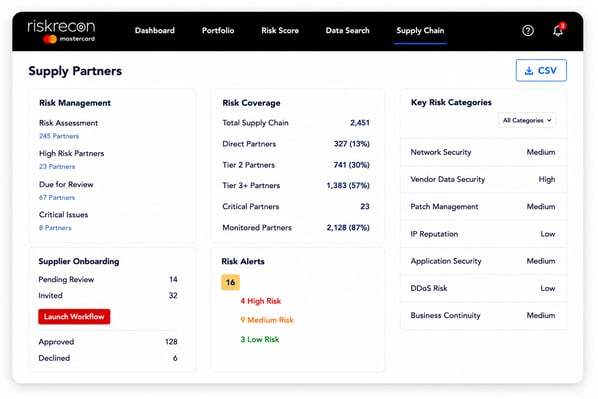Click the Vendor Data Security row
The width and height of the screenshot is (598, 399).
tap(483, 179)
